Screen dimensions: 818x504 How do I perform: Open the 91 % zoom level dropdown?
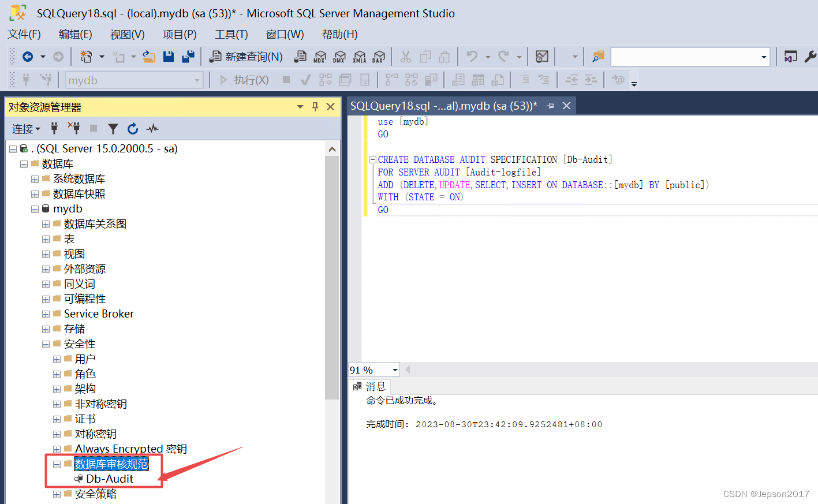click(x=395, y=370)
